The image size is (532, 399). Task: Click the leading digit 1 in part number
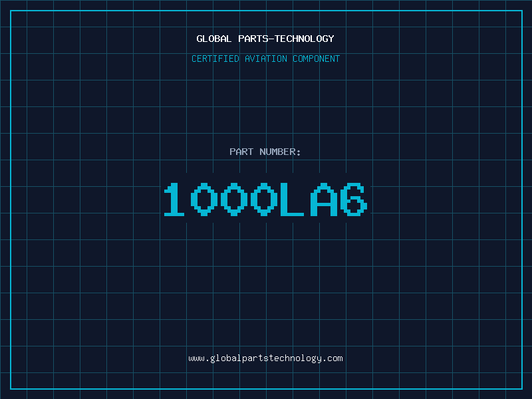tap(174, 199)
